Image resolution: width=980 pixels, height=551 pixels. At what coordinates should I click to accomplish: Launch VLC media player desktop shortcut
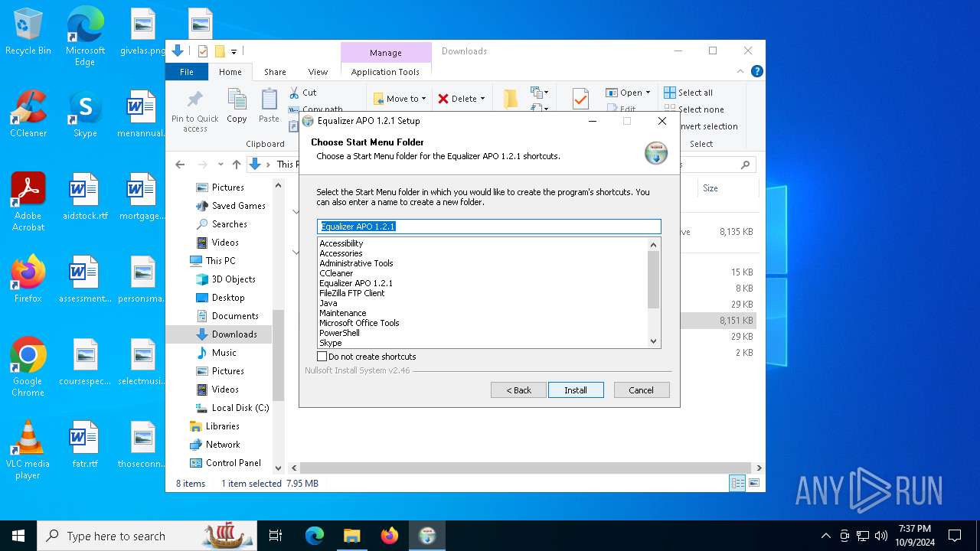28,450
